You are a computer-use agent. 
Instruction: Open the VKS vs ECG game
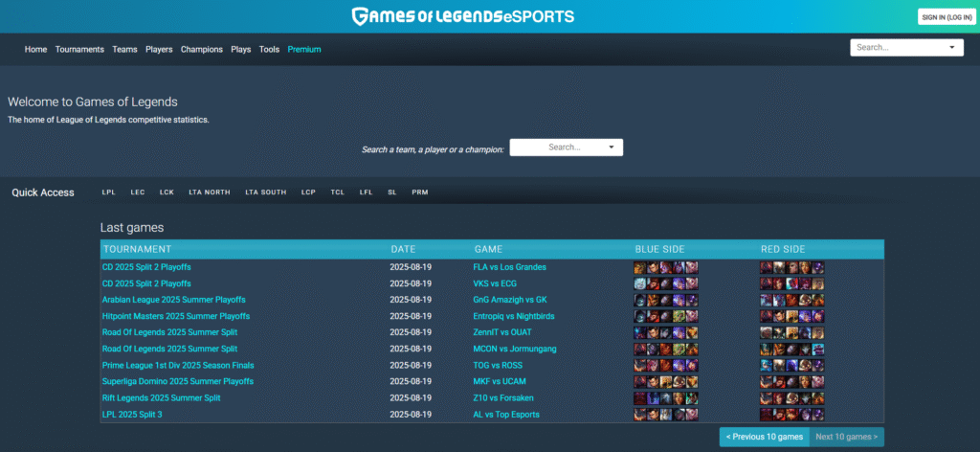495,283
